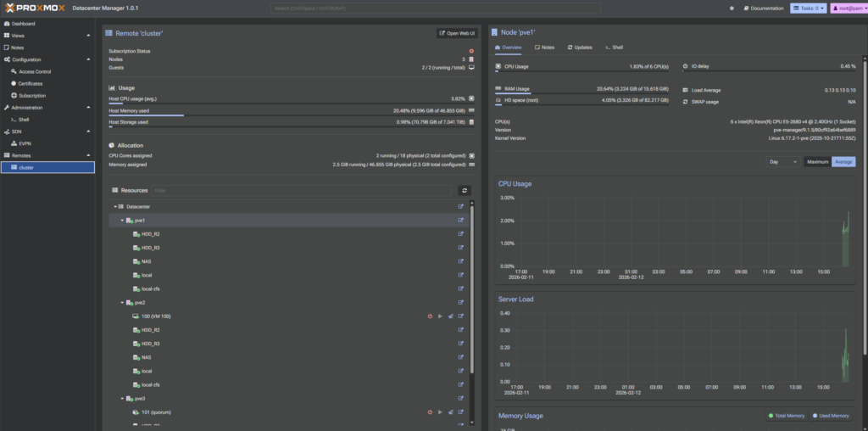Open 101 (quorum) external link icon

click(x=460, y=412)
